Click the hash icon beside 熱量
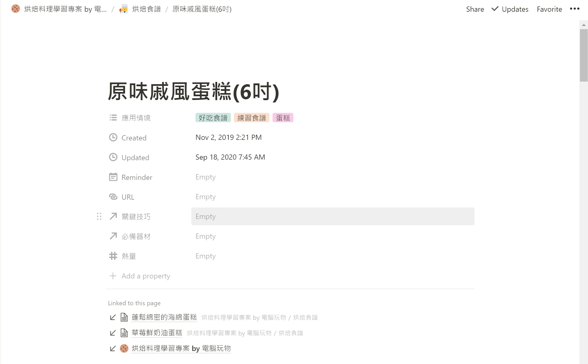This screenshot has width=588, height=364. (113, 256)
